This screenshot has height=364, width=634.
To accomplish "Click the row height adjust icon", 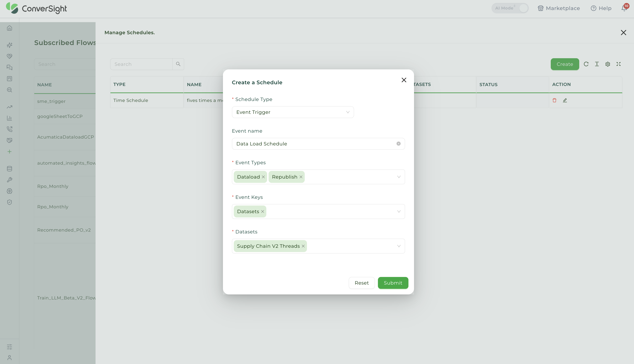I will tap(597, 64).
